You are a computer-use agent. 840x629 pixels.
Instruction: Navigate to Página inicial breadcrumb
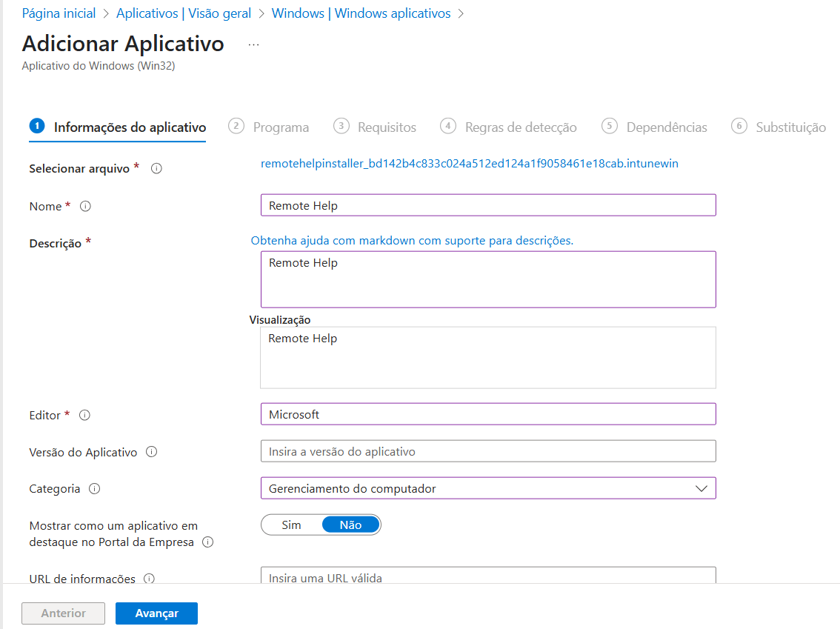click(59, 13)
